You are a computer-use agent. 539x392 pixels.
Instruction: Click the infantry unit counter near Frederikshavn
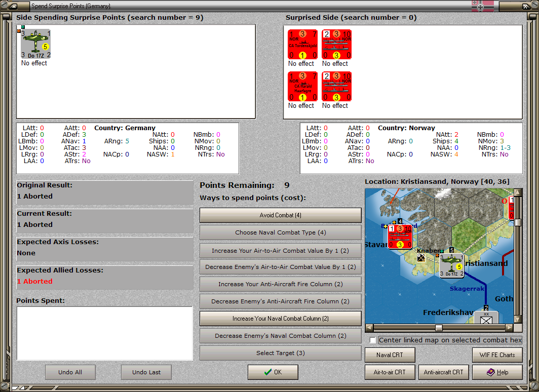click(486, 318)
